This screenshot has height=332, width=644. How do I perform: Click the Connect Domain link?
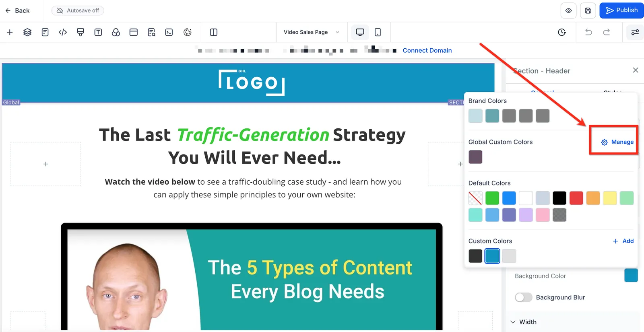(x=427, y=50)
